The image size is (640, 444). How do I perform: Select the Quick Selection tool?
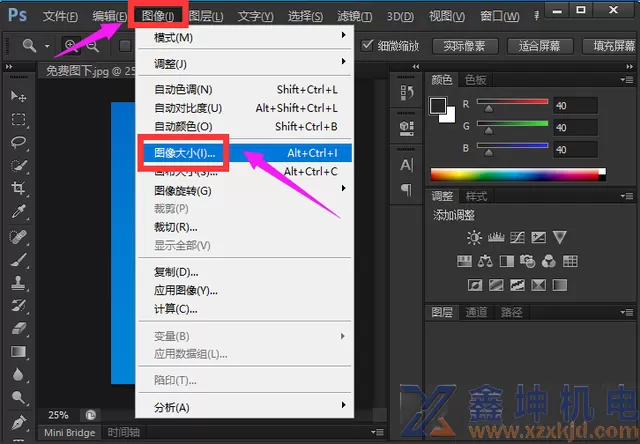(x=18, y=165)
